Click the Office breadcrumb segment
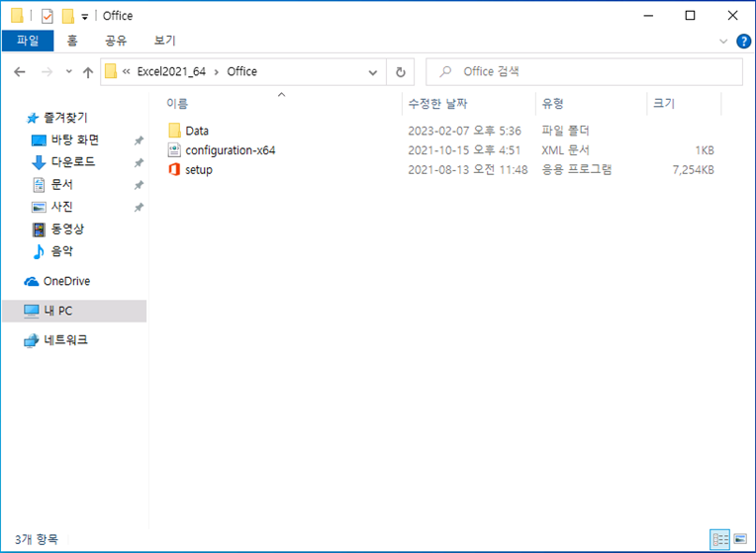 coord(242,72)
